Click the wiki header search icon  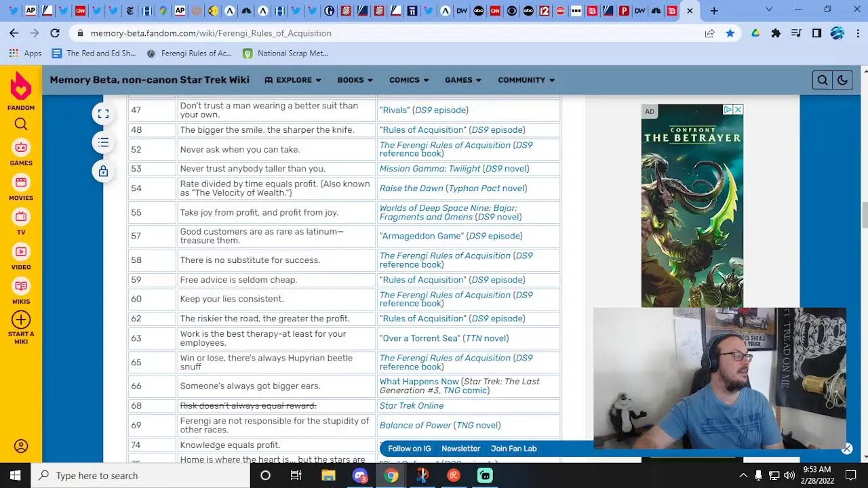tap(822, 80)
